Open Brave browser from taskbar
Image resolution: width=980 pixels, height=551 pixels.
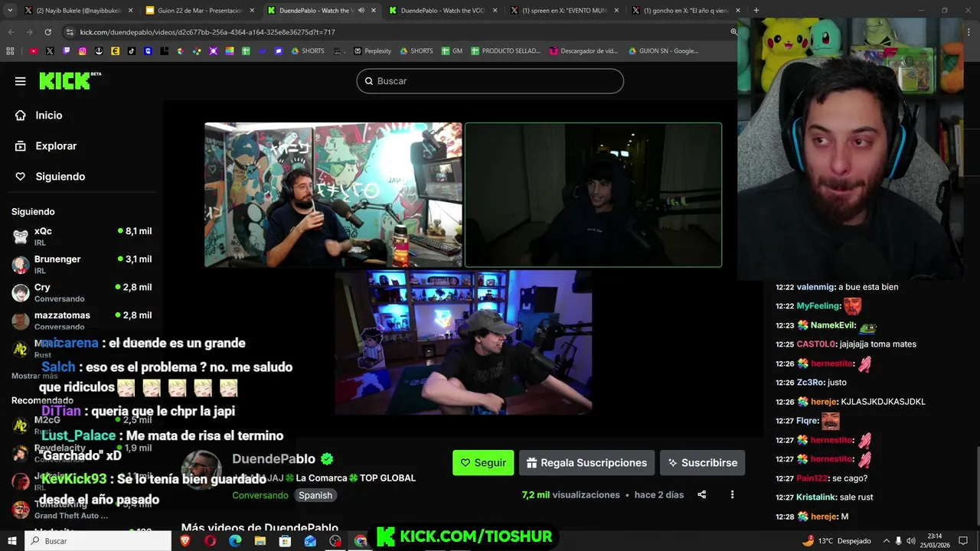tap(185, 540)
